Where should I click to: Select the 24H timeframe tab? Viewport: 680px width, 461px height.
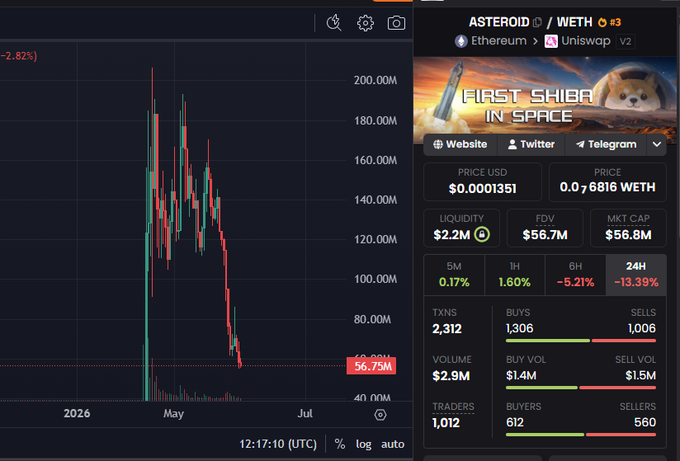click(636, 275)
